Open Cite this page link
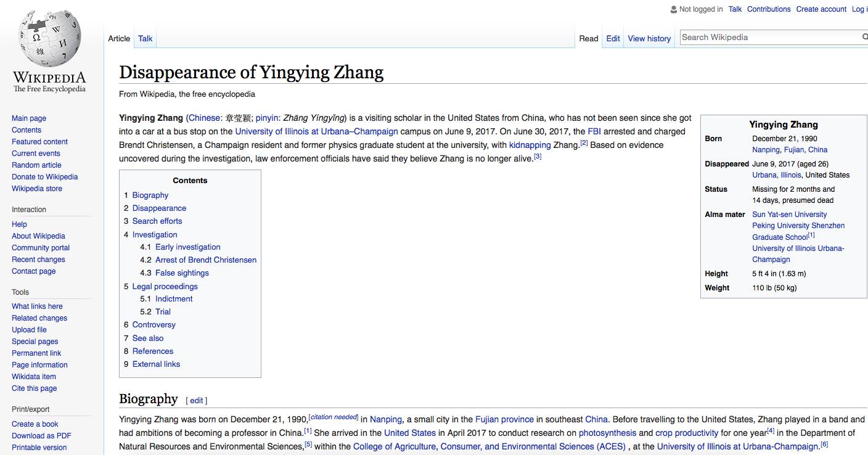The height and width of the screenshot is (455, 868). tap(34, 388)
